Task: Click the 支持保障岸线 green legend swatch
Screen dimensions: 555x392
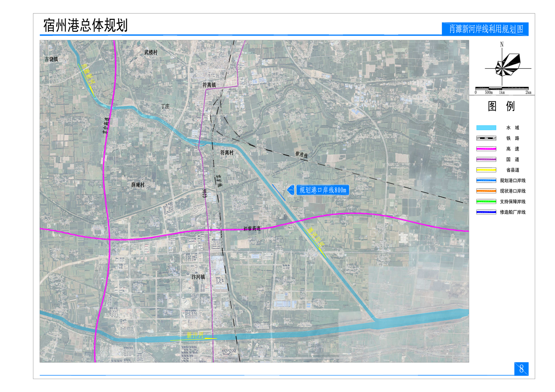Action: [486, 202]
